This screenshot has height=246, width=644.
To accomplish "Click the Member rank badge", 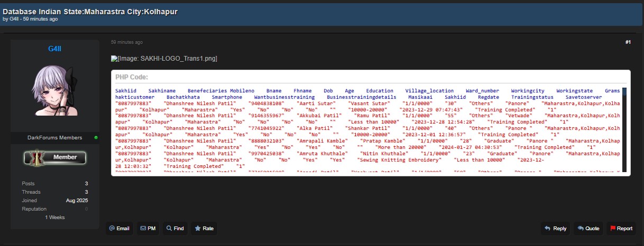I will coord(55,157).
